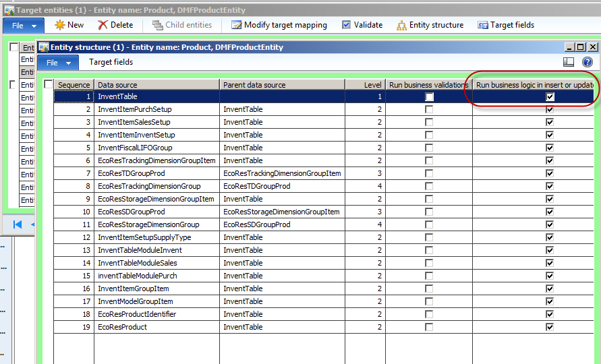Click the Delete toolbar button
This screenshot has width=601, height=364.
click(x=115, y=25)
